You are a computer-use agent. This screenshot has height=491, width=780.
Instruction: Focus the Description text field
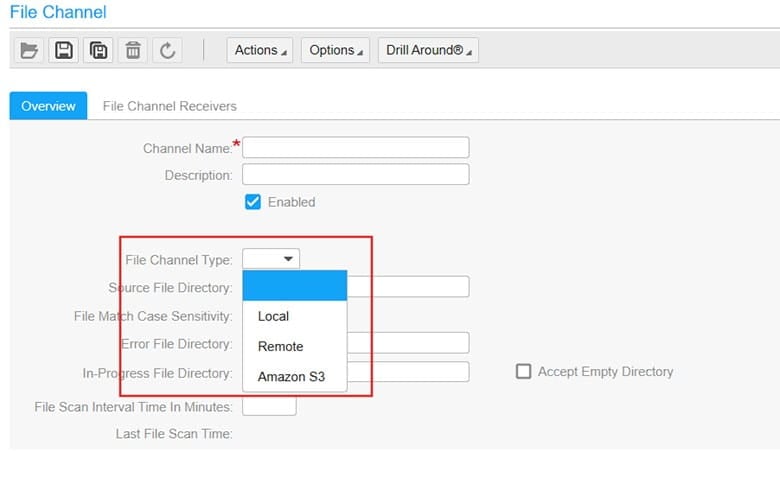tap(355, 175)
